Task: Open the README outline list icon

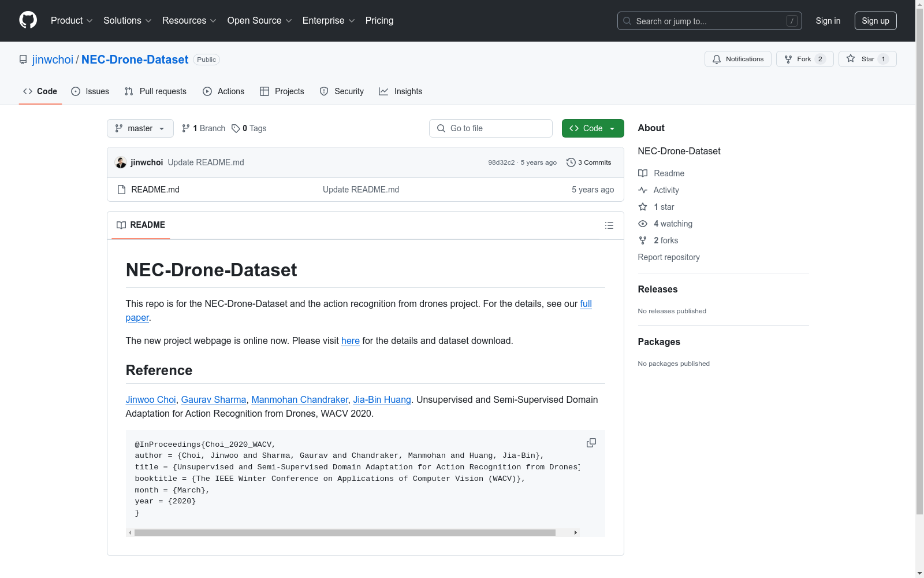Action: 609,225
